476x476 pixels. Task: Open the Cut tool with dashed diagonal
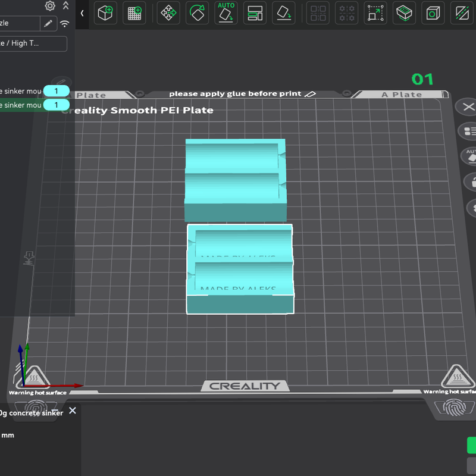(x=462, y=13)
